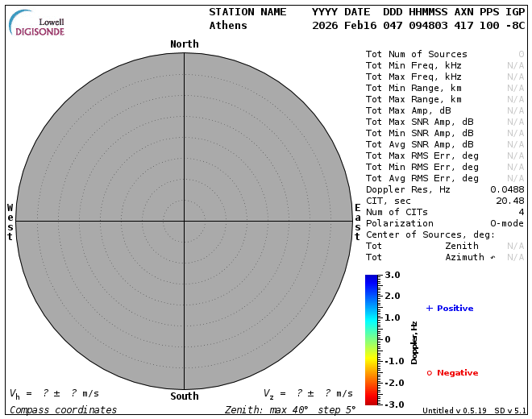Click the Lowell Digisonde logo
Image resolution: width=532 pixels, height=419 pixels.
point(39,23)
